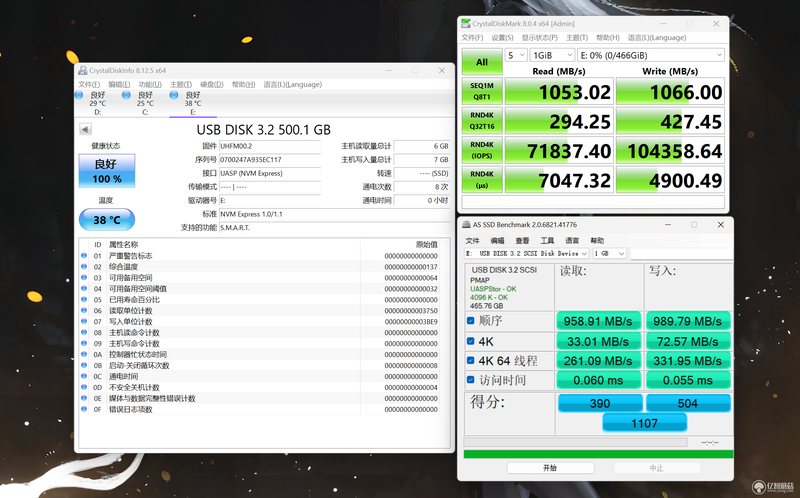Viewport: 800px width, 498px height.
Task: Click the write score 504
Action: coord(688,403)
